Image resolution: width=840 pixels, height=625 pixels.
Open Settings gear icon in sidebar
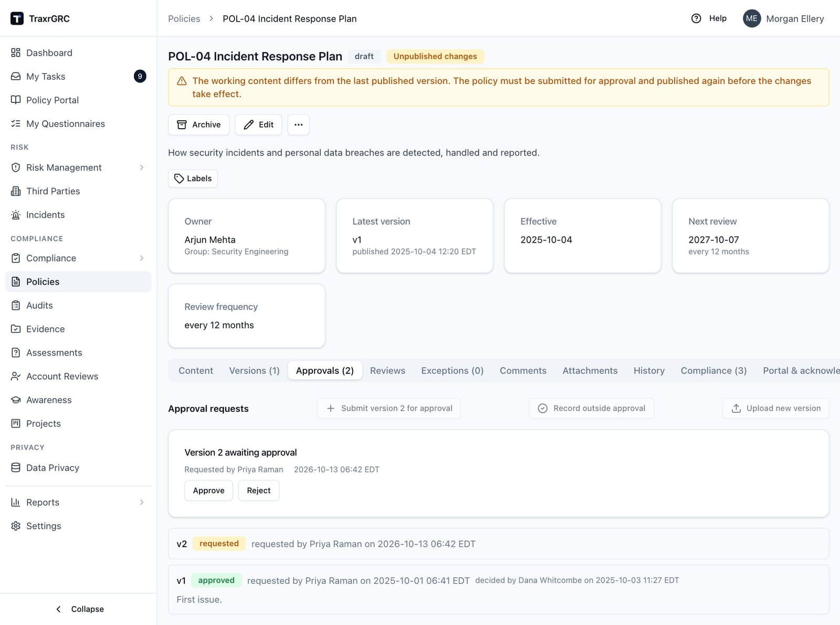(16, 526)
